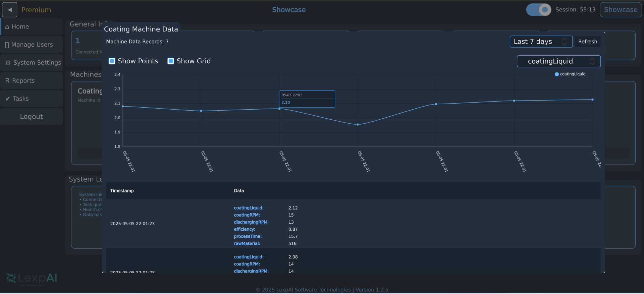The width and height of the screenshot is (644, 294).
Task: Click the Logout button
Action: [x=32, y=117]
